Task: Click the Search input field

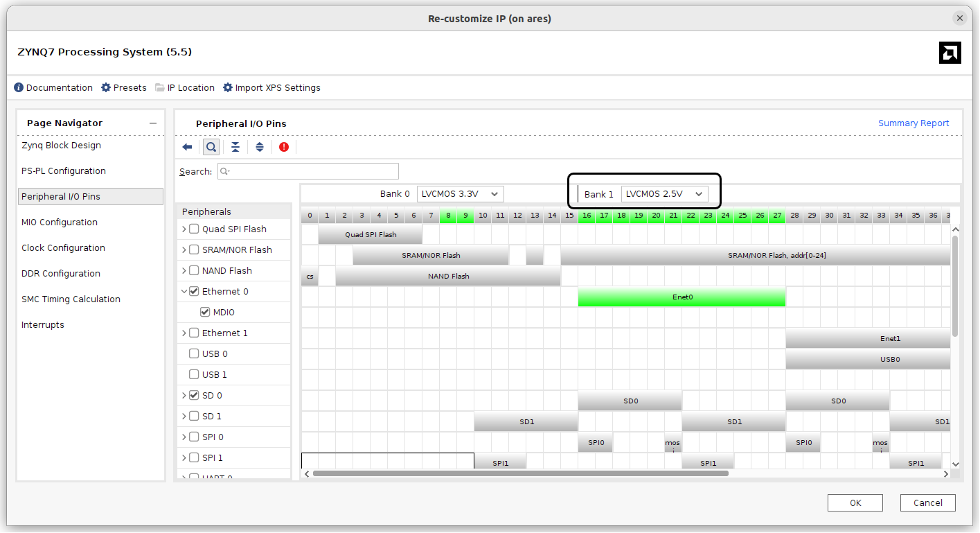Action: pyautogui.click(x=308, y=171)
